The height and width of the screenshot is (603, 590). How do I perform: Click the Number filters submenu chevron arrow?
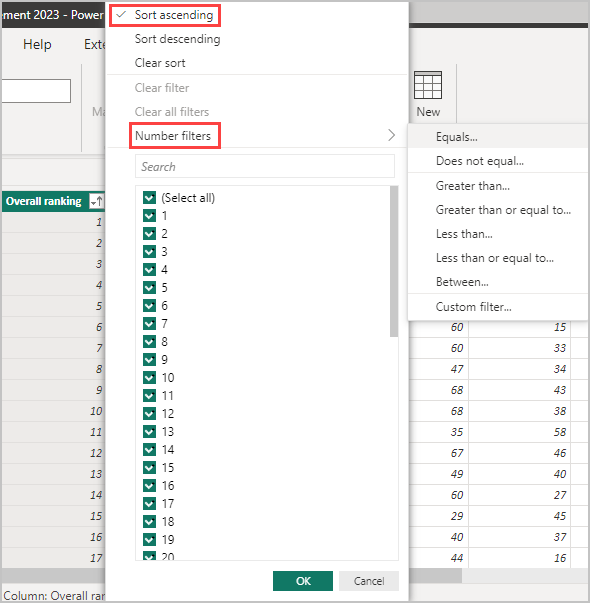392,135
